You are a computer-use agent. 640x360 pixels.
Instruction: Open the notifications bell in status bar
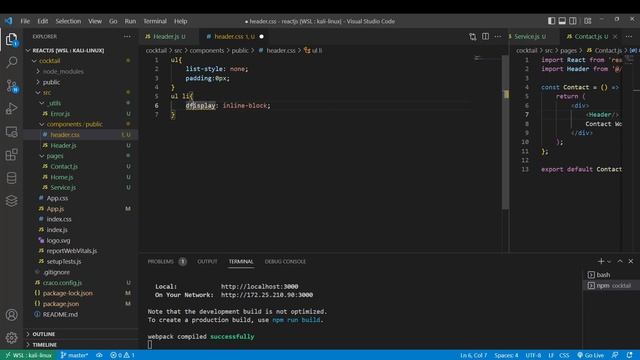(630, 355)
